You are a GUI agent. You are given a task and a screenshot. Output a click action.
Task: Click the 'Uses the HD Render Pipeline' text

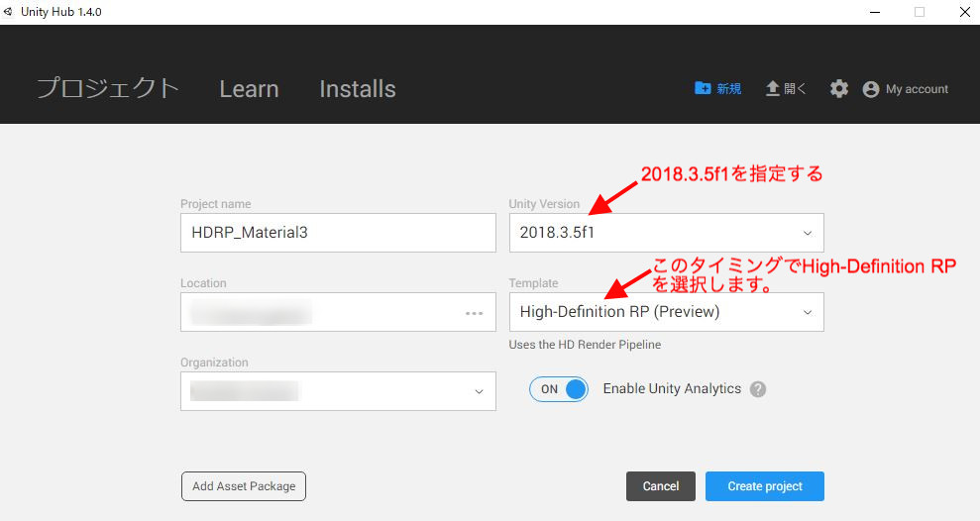[x=585, y=345]
